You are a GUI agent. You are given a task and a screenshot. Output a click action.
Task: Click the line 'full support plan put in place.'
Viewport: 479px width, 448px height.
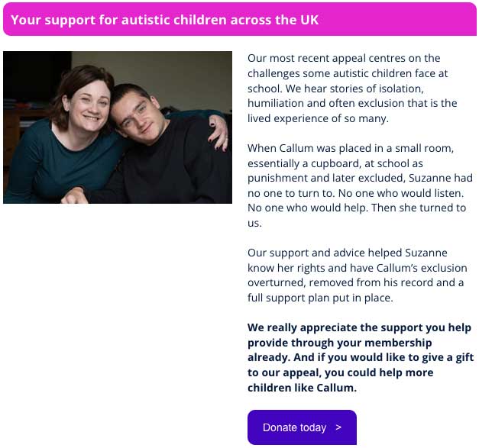coord(320,298)
